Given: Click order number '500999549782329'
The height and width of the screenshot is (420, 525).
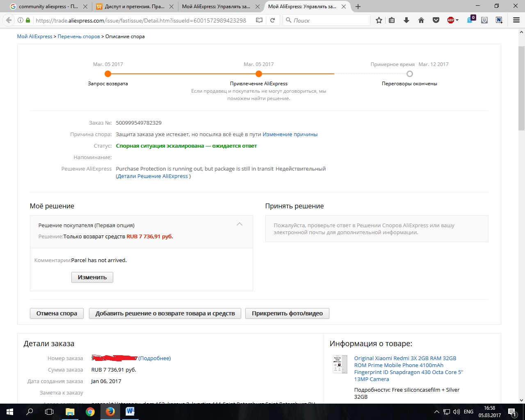Looking at the screenshot, I should [139, 123].
